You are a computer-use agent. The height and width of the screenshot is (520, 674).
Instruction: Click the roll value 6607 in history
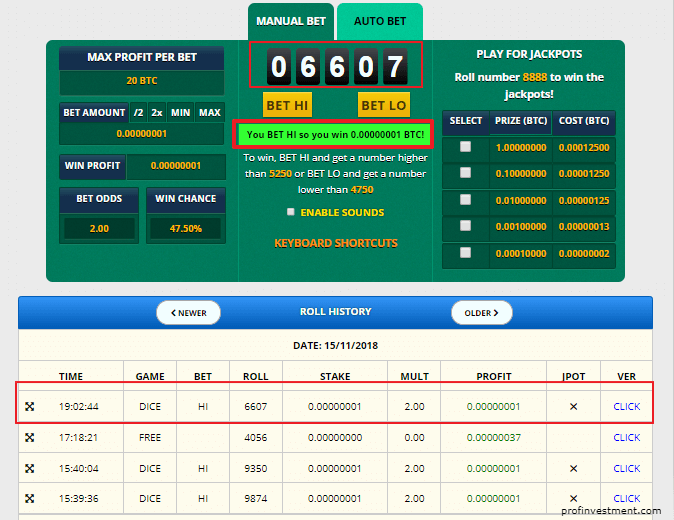pyautogui.click(x=255, y=407)
